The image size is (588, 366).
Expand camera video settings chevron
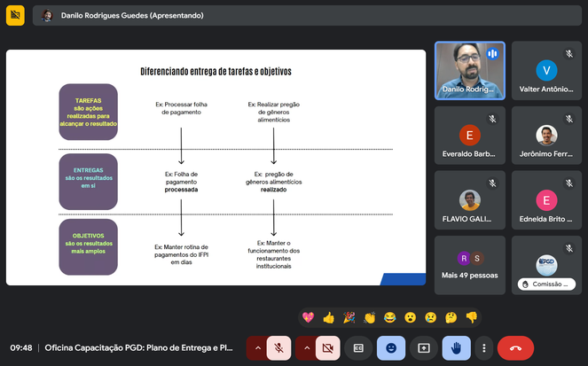[306, 348]
